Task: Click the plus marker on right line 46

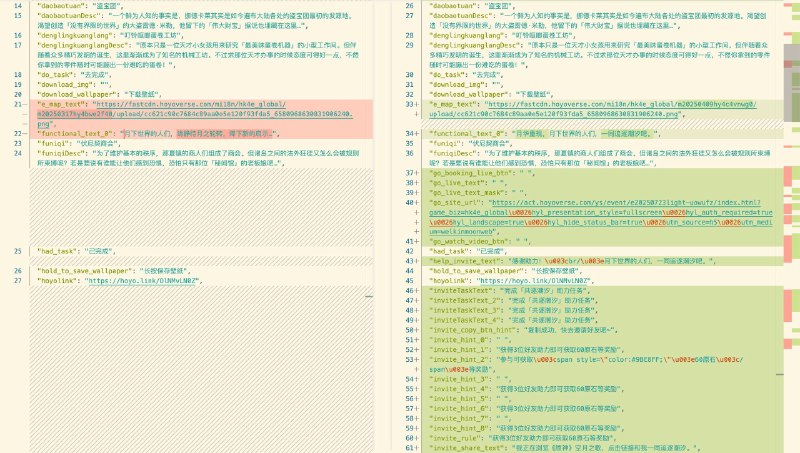Action: click(x=417, y=290)
